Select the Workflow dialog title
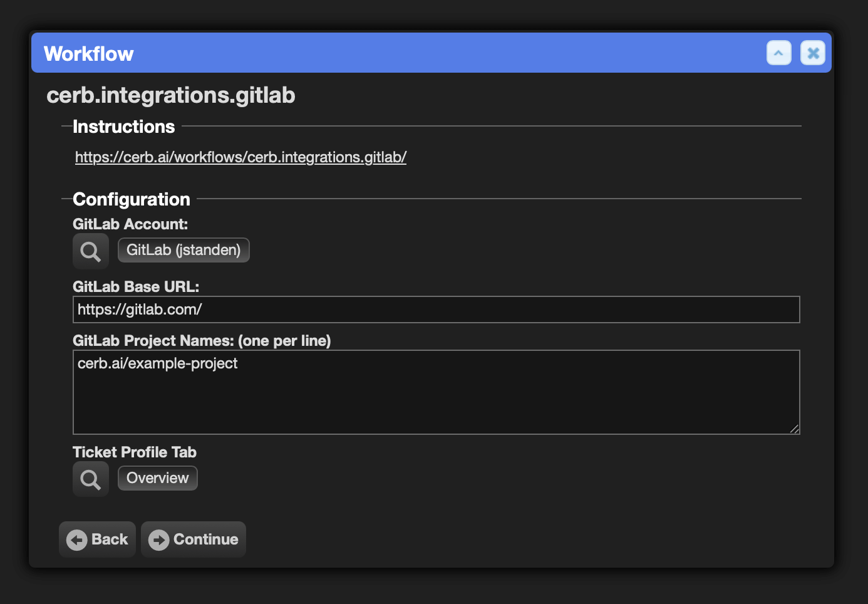This screenshot has width=868, height=604. click(x=89, y=54)
